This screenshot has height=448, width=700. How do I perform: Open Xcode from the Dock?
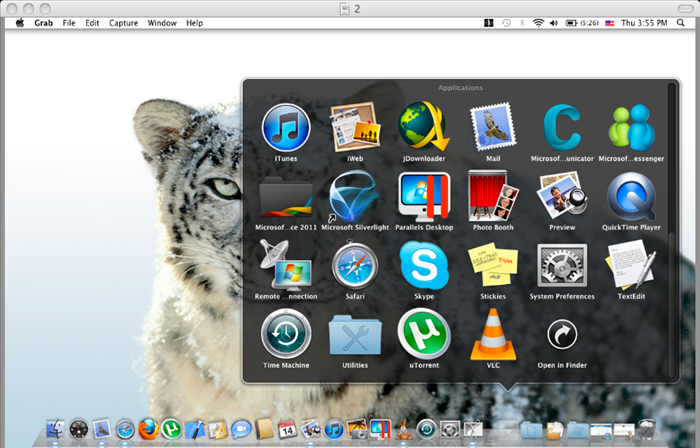click(195, 430)
